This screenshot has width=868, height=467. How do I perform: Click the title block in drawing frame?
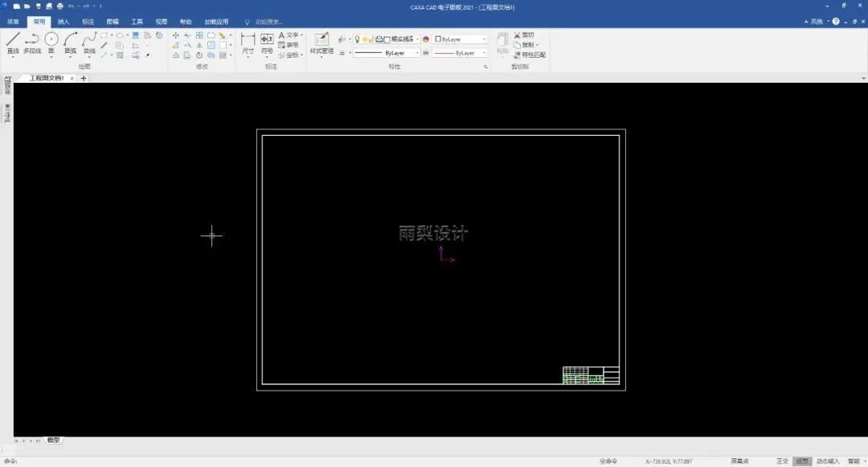point(591,375)
